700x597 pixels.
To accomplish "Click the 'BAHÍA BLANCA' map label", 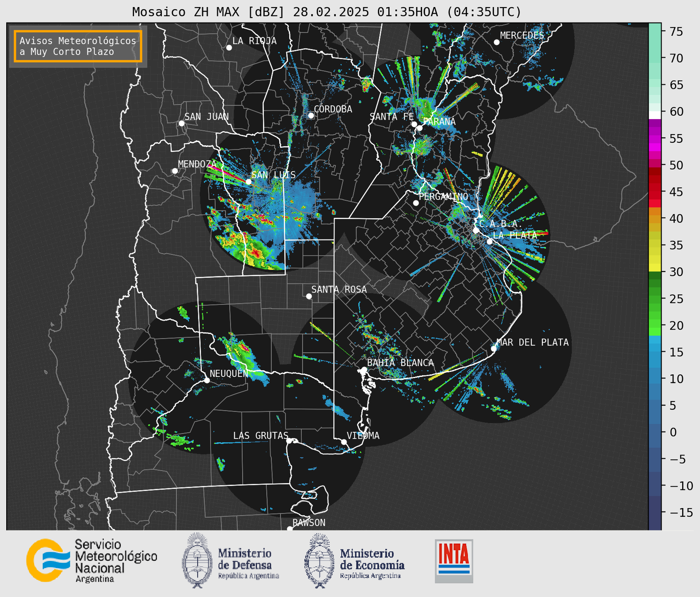I will coord(400,362).
